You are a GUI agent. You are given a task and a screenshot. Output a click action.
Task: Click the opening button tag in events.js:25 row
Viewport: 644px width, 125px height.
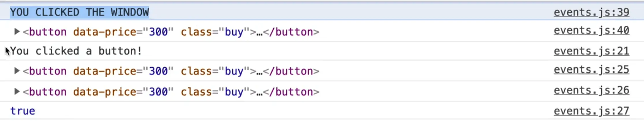45,71
